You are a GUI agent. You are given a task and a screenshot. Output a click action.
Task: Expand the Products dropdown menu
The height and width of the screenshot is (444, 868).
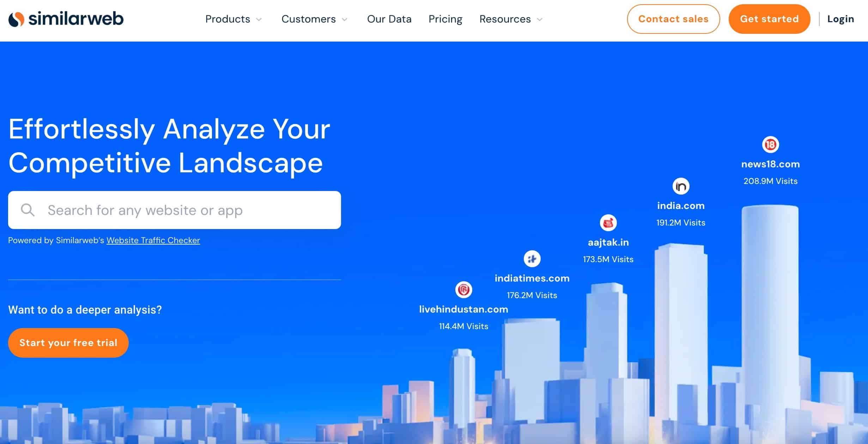point(233,19)
